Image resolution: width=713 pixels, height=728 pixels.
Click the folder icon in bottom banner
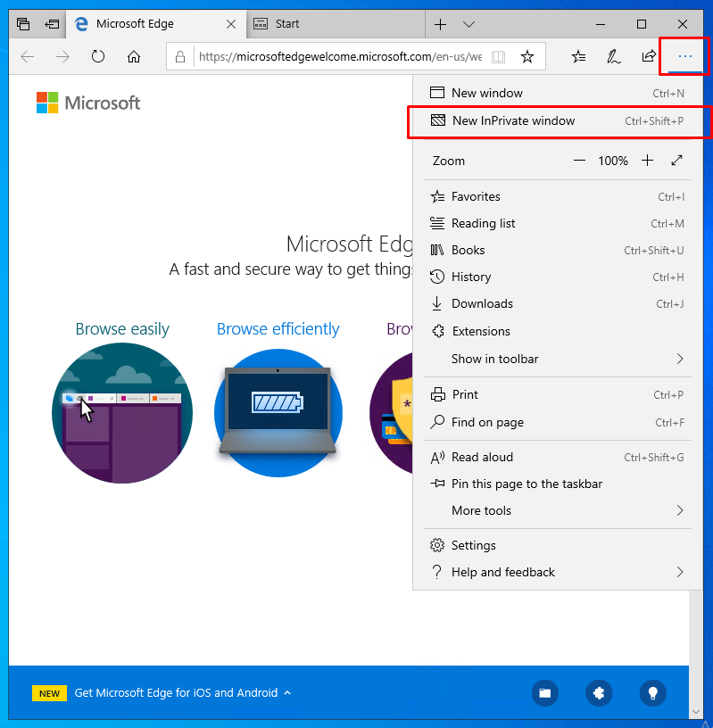pos(545,693)
